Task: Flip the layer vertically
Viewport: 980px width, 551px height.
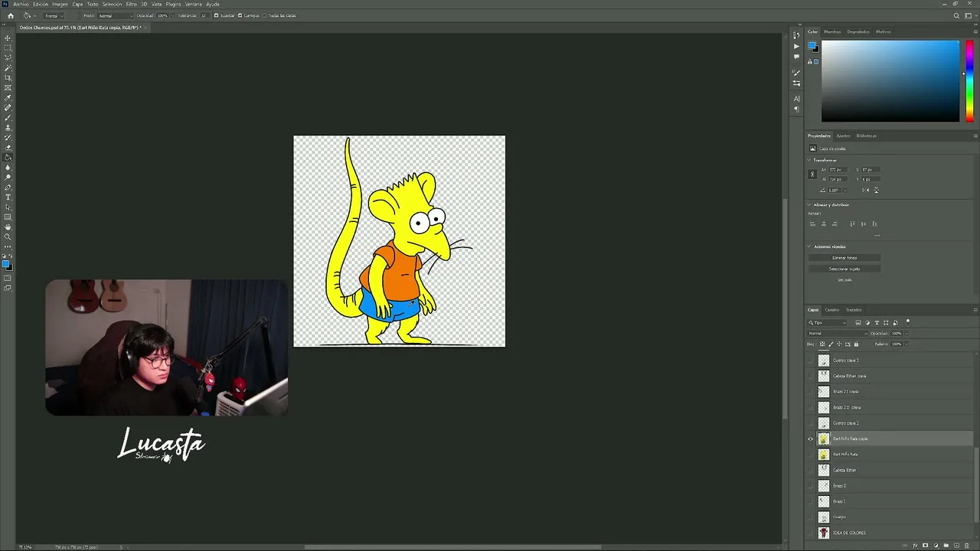Action: [876, 190]
